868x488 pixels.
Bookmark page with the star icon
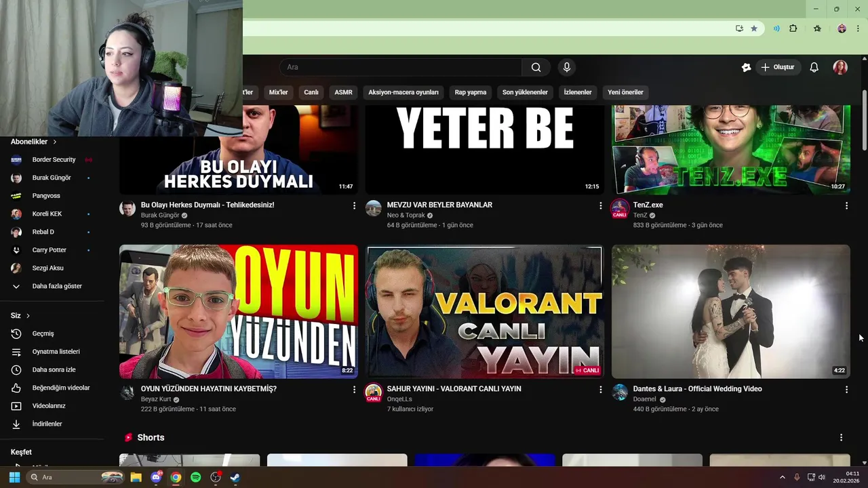click(x=754, y=28)
